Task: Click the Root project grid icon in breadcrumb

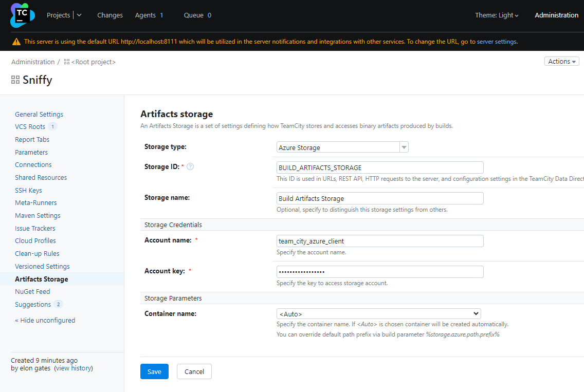Action: click(67, 62)
